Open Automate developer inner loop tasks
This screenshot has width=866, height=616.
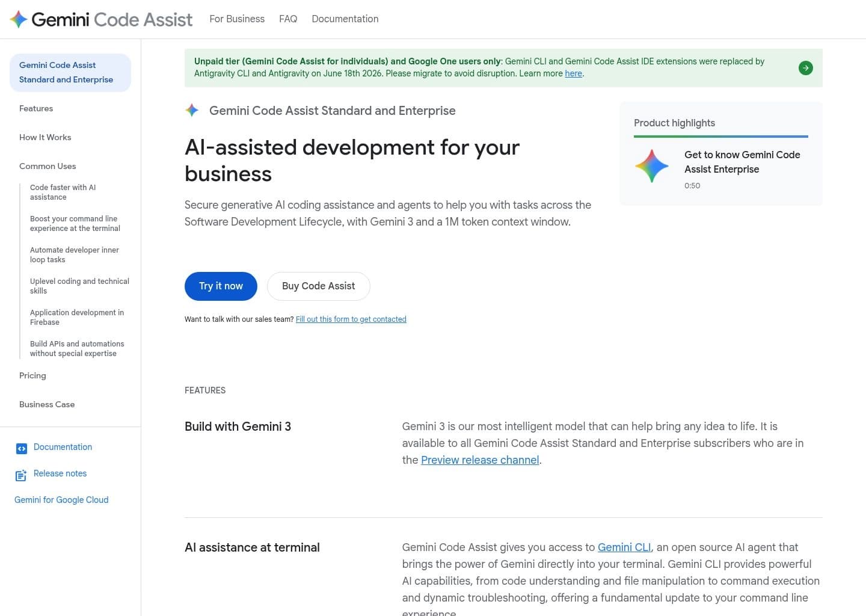pyautogui.click(x=75, y=255)
